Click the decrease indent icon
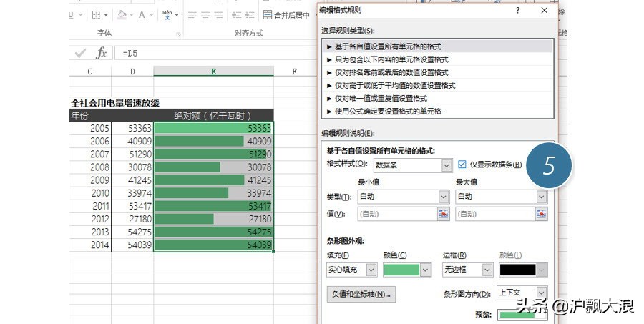This screenshot has width=644, height=324. 237,15
